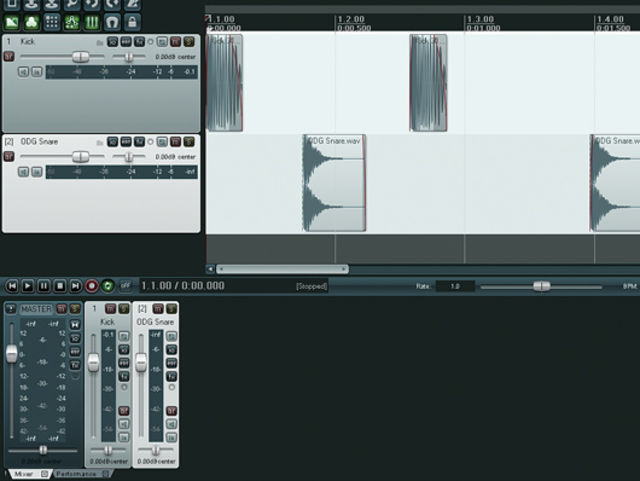Solo the Kick track in the track panel

(x=189, y=42)
